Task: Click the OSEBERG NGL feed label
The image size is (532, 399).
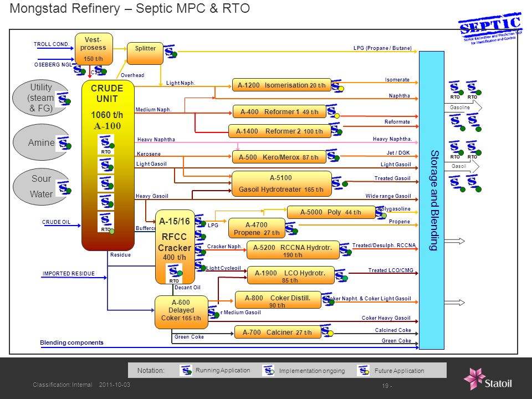Action: (53, 64)
